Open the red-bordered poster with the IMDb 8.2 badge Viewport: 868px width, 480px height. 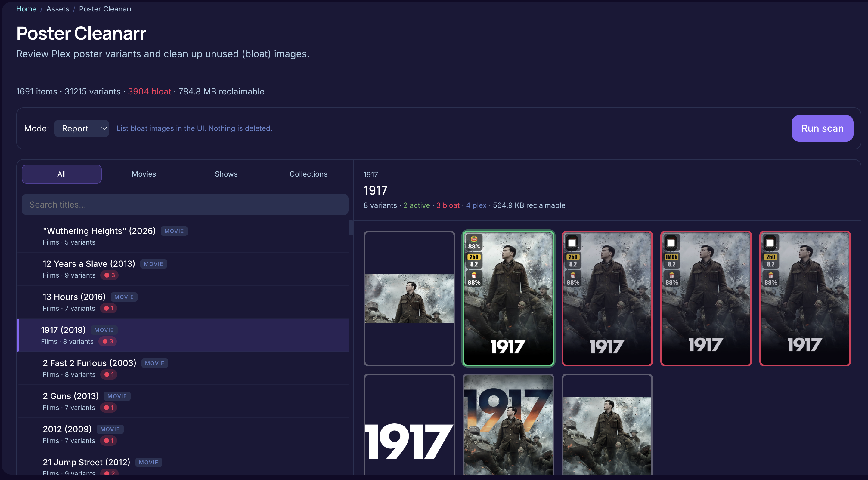(x=706, y=298)
